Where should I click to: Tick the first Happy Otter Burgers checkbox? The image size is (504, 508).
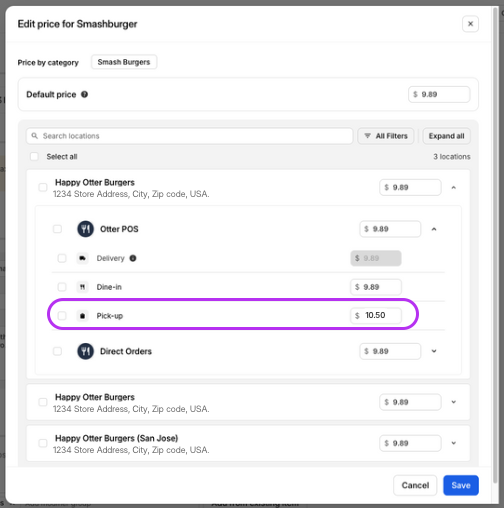[x=43, y=187]
